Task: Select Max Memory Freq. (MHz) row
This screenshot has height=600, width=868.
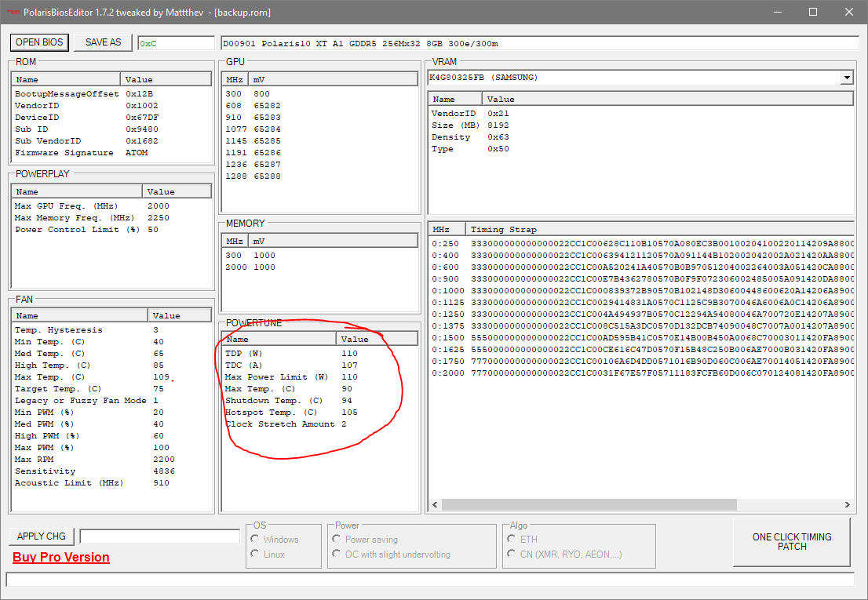Action: coord(111,218)
